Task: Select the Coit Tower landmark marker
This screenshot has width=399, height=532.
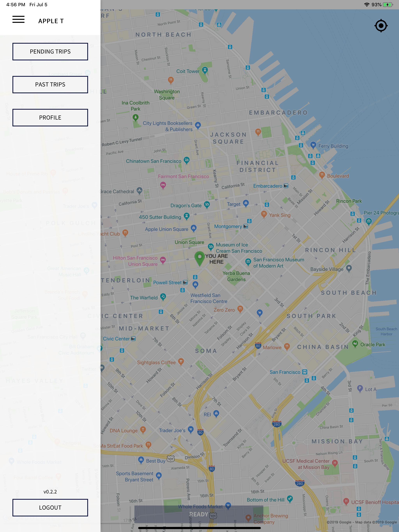Action: (x=205, y=70)
